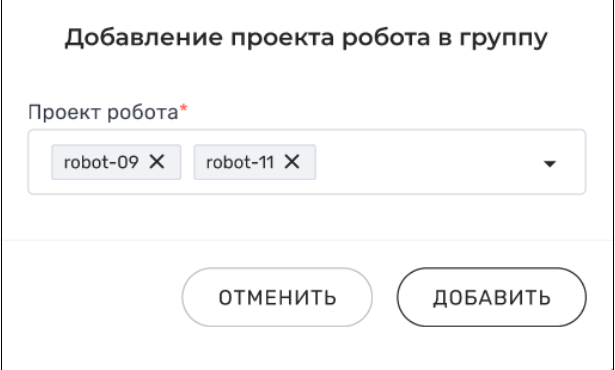Delete robot-09 from the selected projects

(x=157, y=161)
